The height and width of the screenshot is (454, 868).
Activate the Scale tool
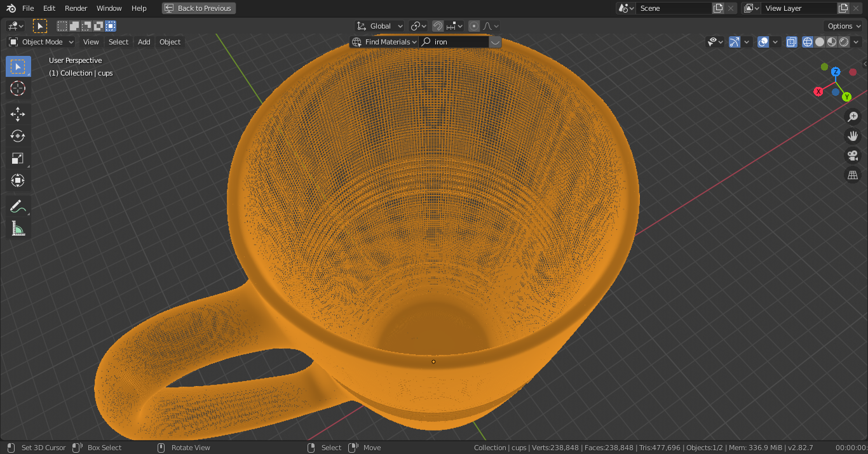[x=18, y=157]
